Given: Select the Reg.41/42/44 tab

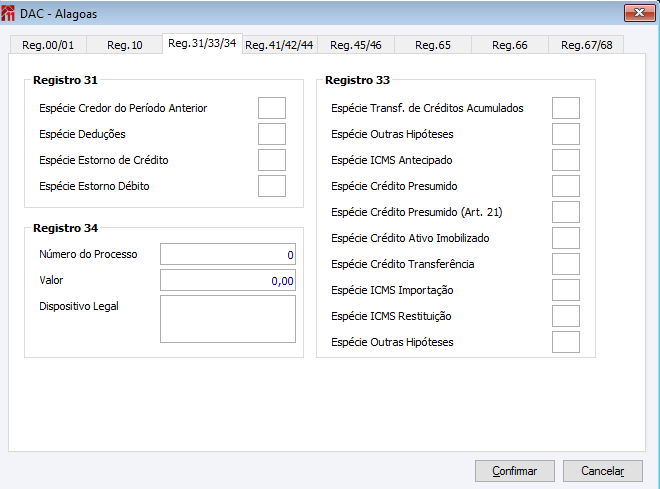Looking at the screenshot, I should coord(279,45).
